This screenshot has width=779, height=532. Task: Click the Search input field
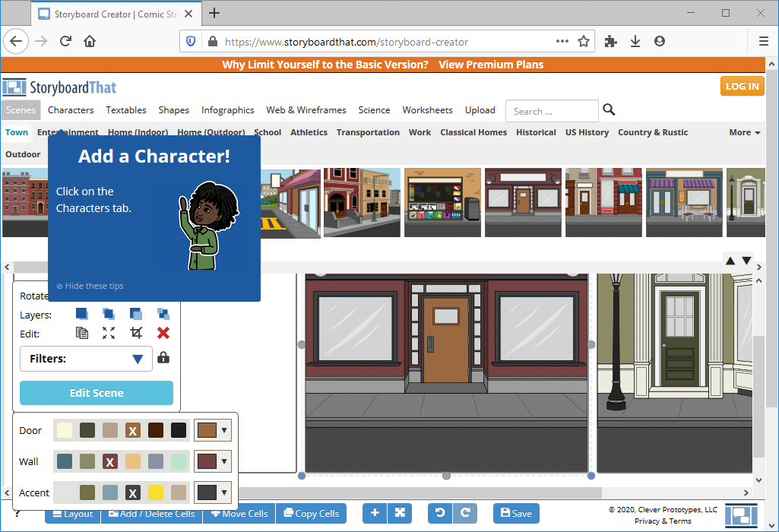(552, 111)
